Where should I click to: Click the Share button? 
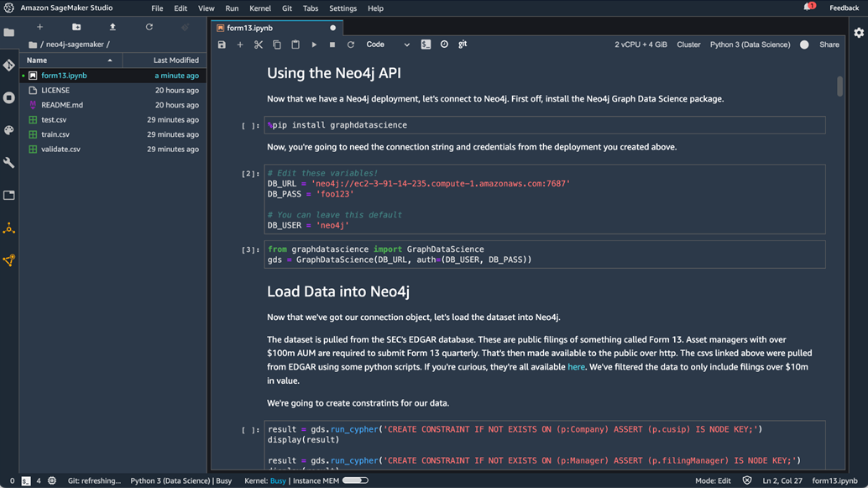pos(829,45)
